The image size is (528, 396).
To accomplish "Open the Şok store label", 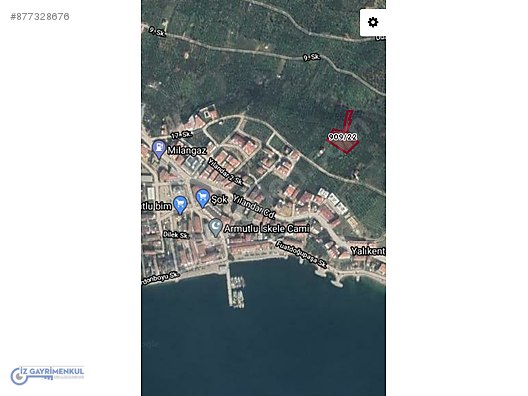I will 220,199.
